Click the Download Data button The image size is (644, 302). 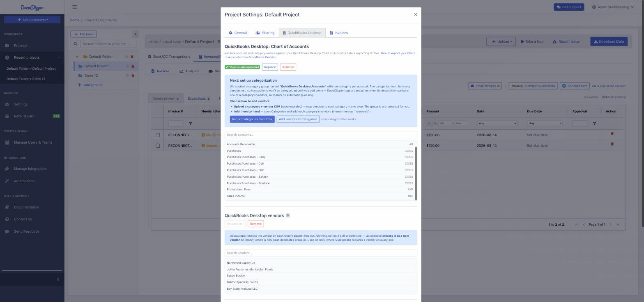click(x=609, y=41)
